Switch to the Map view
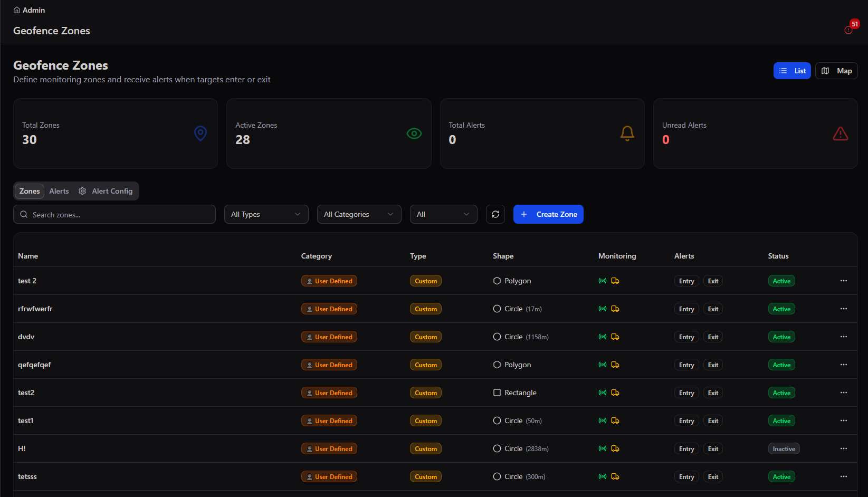The image size is (868, 497). pos(836,71)
